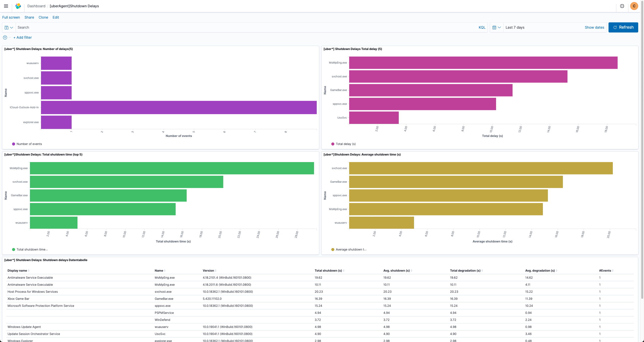
Task: Toggle the Number of events legend
Action: (29, 144)
